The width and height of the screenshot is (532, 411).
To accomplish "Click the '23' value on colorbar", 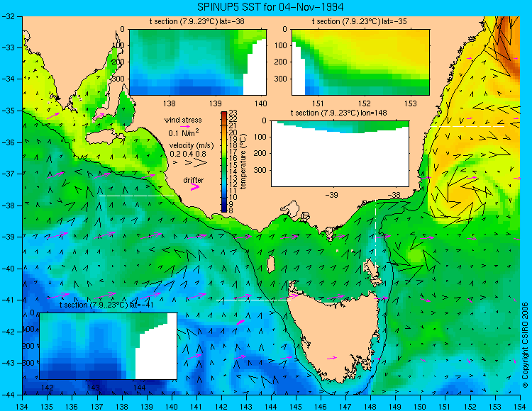I will (233, 113).
